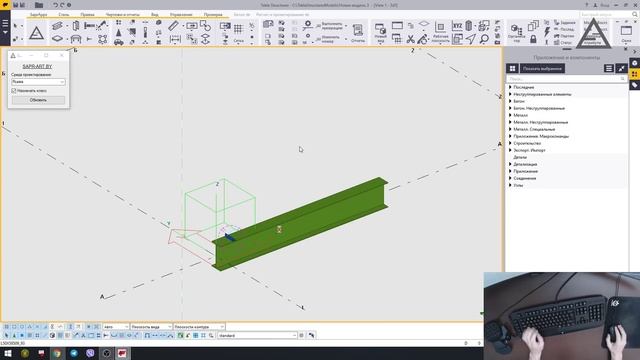
Task: Open Telegram from the taskbar
Action: coord(74,353)
